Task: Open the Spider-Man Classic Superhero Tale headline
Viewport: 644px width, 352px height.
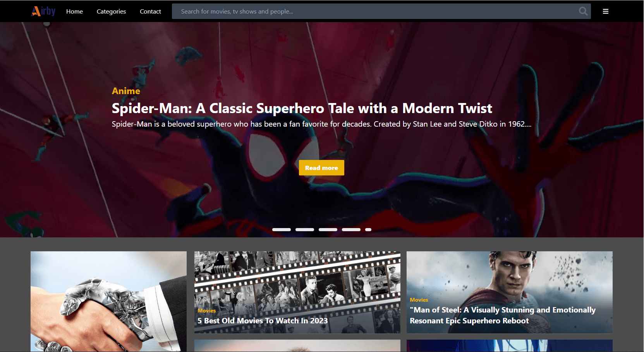Action: pyautogui.click(x=302, y=108)
